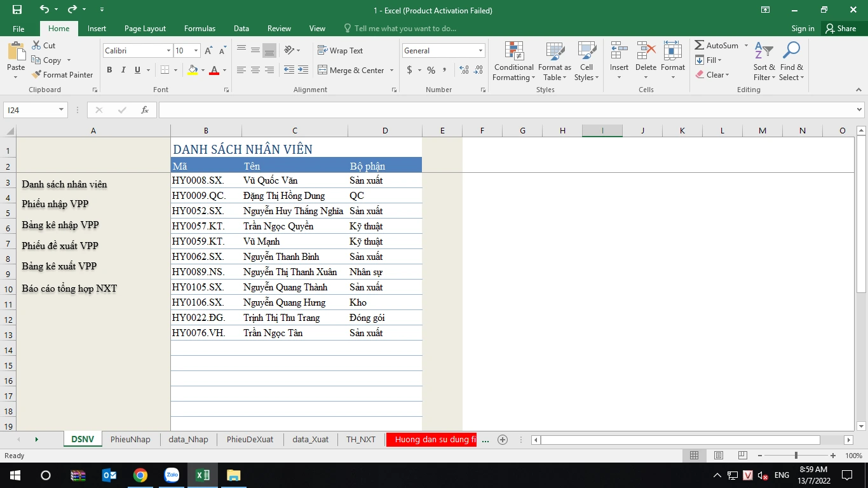Switch to the TH_NXT sheet tab

tap(361, 439)
